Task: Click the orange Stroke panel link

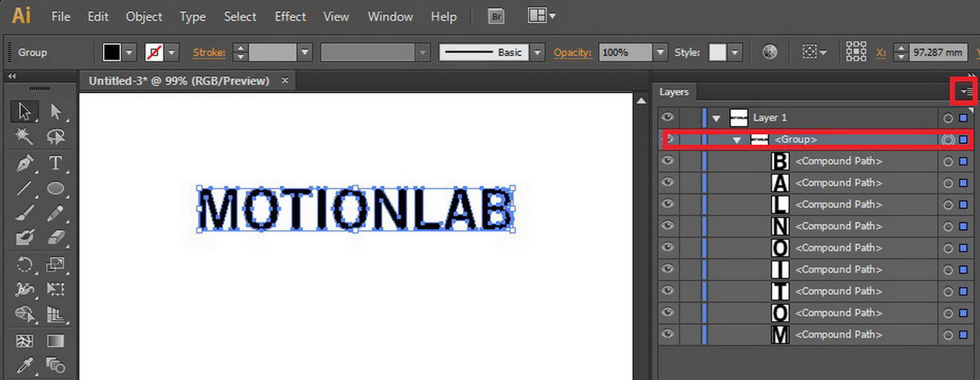Action: point(209,52)
